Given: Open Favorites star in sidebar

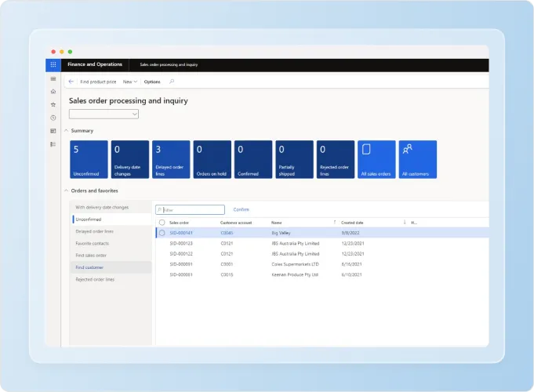Looking at the screenshot, I should [x=53, y=104].
